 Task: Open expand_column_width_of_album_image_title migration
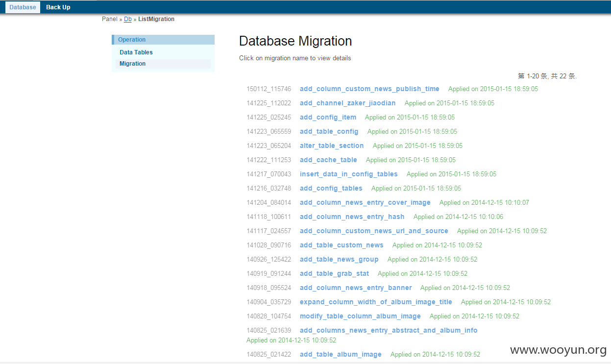click(x=376, y=302)
